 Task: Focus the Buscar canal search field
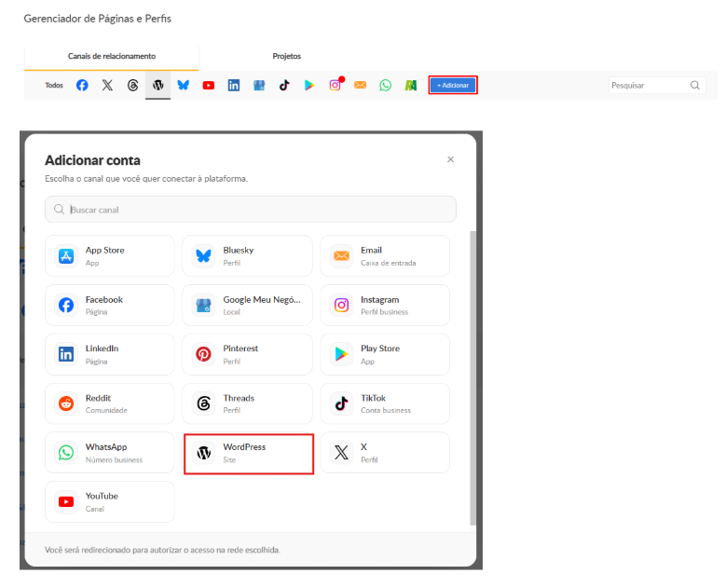coord(251,210)
